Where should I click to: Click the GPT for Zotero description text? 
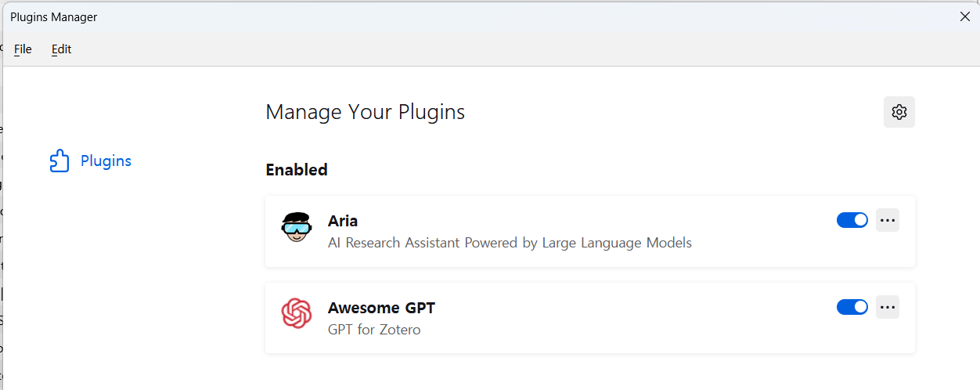[x=374, y=330]
